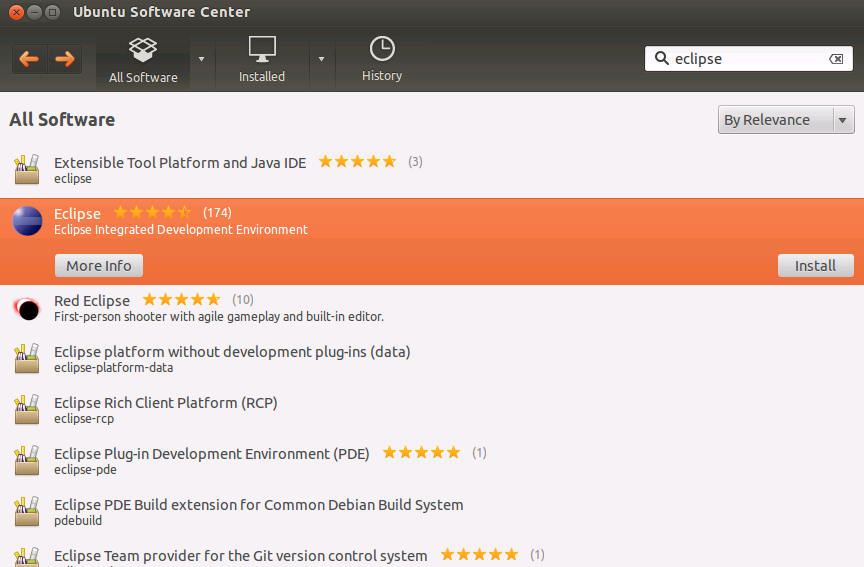The image size is (864, 567).
Task: Close the Ubuntu Software Center window
Action: click(17, 12)
